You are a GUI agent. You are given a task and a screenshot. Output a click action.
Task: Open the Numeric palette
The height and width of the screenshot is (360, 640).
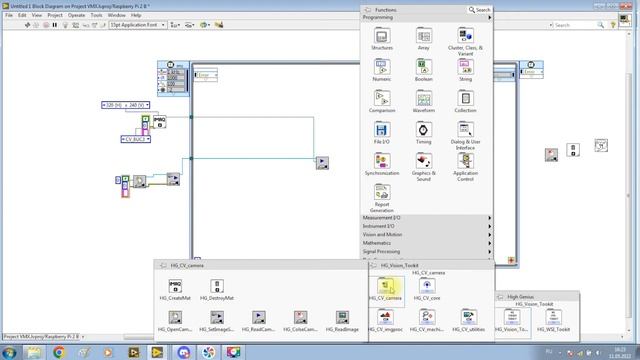point(382,67)
